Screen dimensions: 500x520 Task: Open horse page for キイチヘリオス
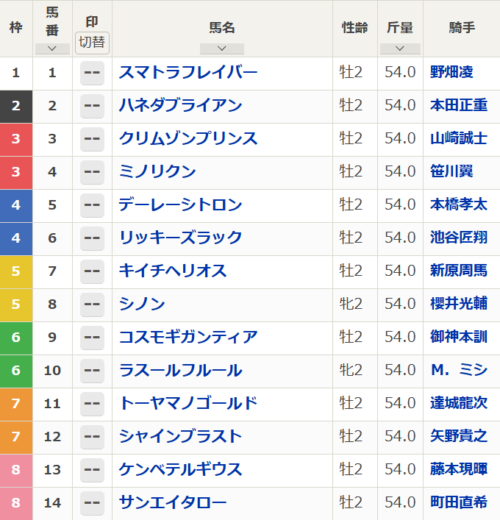click(x=173, y=271)
